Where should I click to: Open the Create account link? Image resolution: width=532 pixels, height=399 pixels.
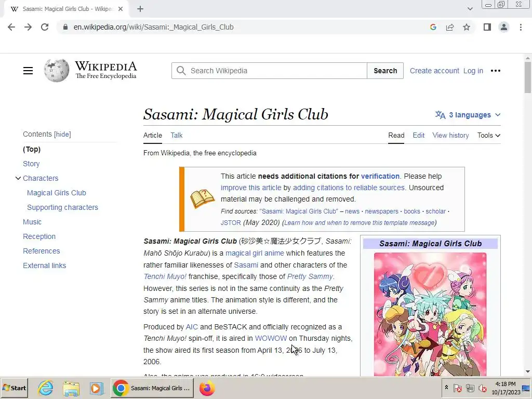[x=434, y=71]
